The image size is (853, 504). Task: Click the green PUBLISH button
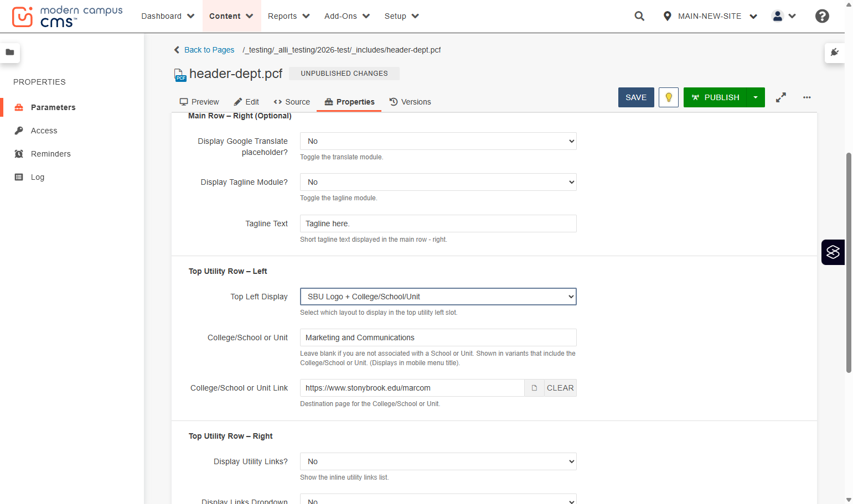click(715, 97)
